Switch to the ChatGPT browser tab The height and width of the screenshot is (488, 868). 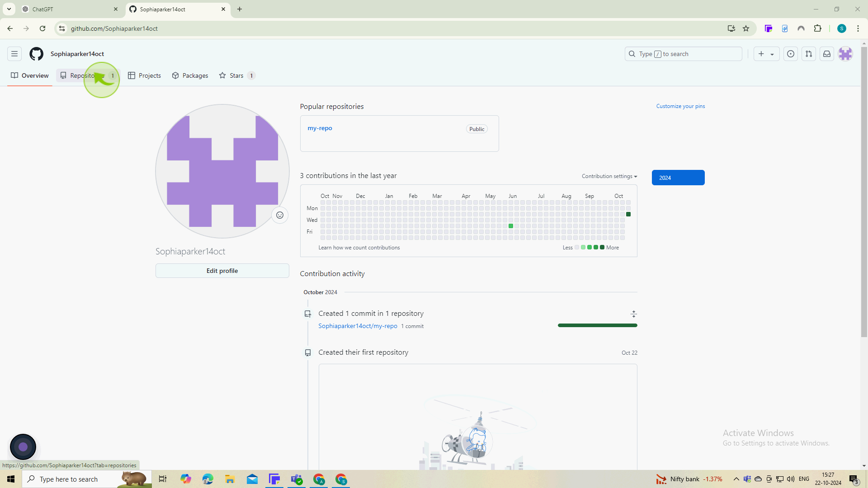coord(70,9)
